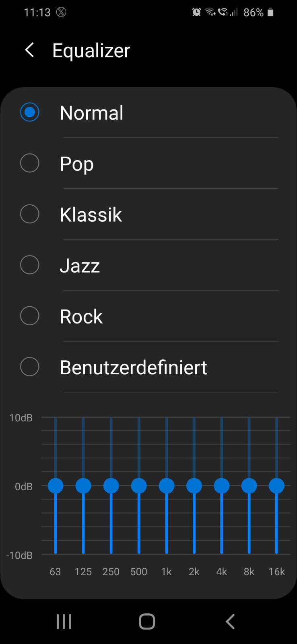This screenshot has width=297, height=644.
Task: Choose the Benutzerdefiniert preset label
Action: pyautogui.click(x=133, y=367)
